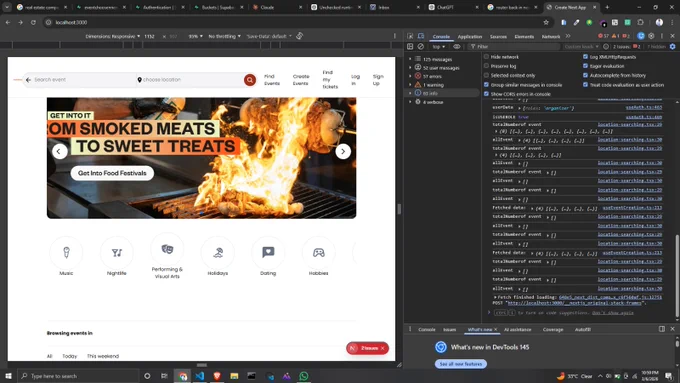Enable Selected context only checkbox

click(x=486, y=75)
